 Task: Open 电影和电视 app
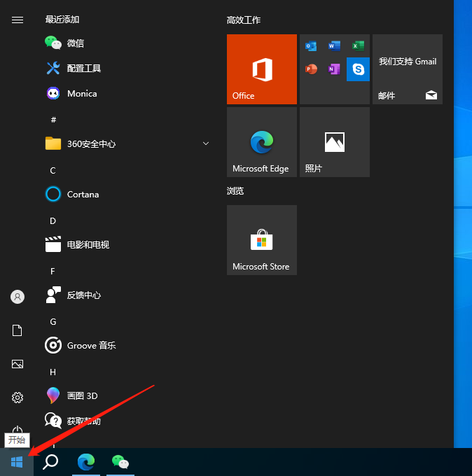click(88, 245)
